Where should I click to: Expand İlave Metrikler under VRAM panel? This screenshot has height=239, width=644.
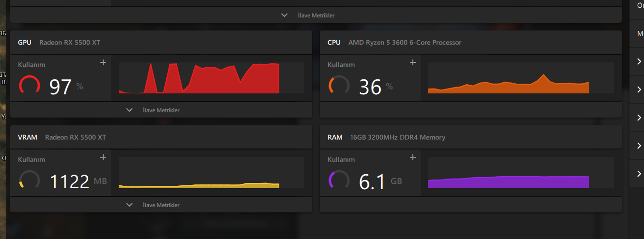[161, 205]
